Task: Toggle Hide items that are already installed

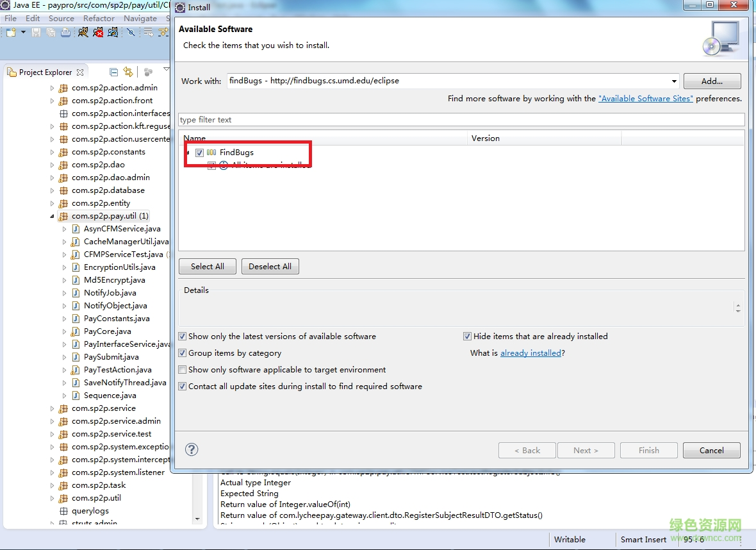Action: 468,337
